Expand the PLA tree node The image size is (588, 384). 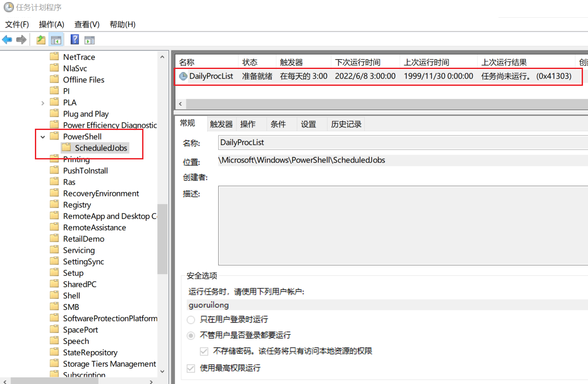tap(42, 103)
